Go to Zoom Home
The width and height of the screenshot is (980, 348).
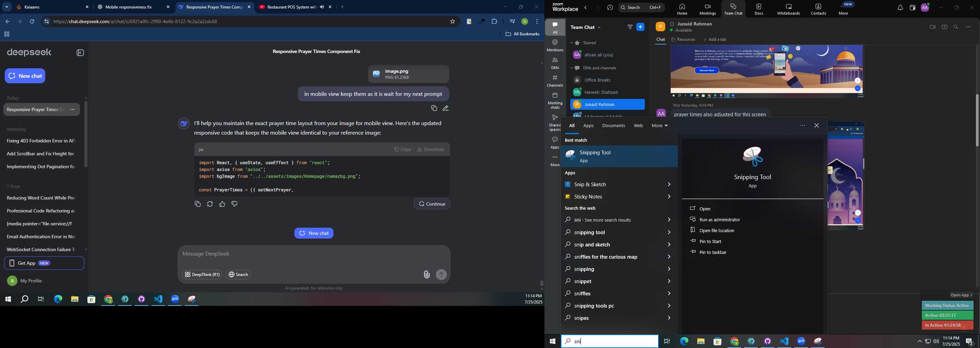(682, 10)
